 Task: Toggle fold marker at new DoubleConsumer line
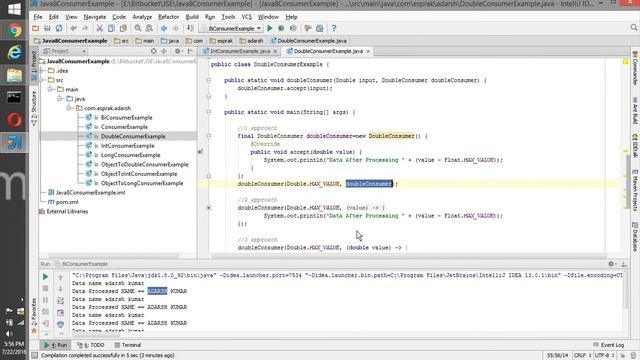[x=209, y=136]
